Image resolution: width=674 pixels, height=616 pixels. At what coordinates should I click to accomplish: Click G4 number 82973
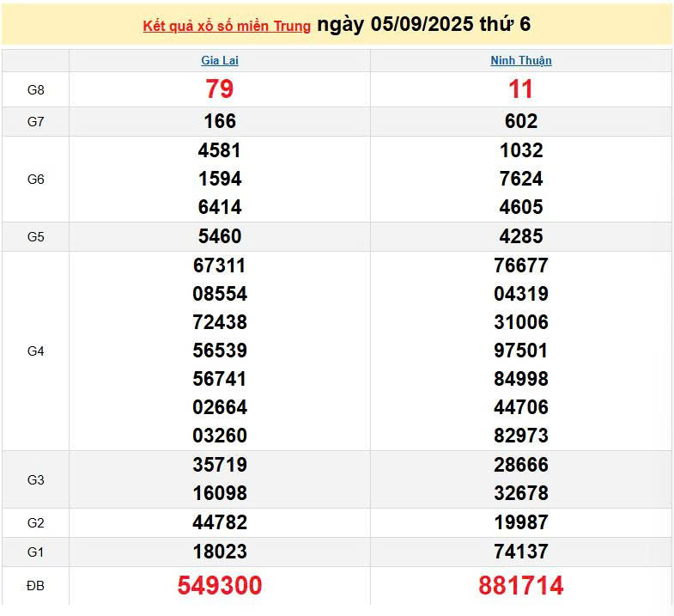[521, 436]
